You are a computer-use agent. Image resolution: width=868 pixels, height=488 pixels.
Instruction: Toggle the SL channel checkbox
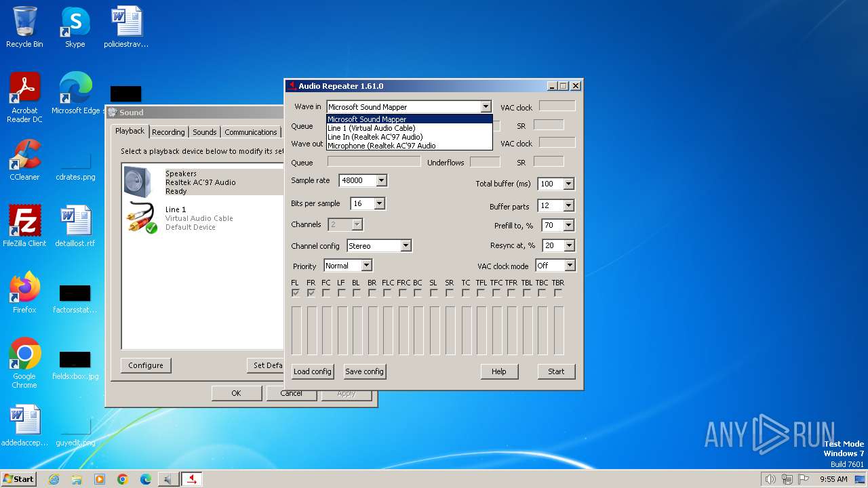click(433, 293)
